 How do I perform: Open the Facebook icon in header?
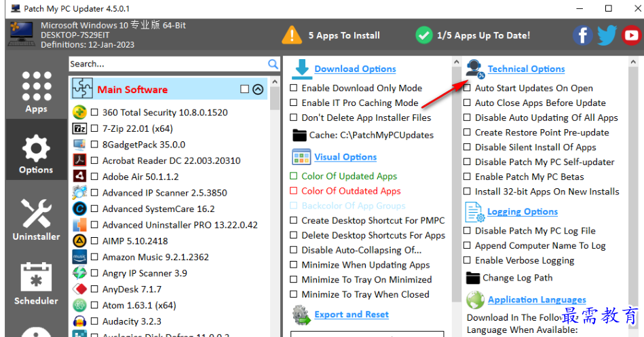point(582,35)
